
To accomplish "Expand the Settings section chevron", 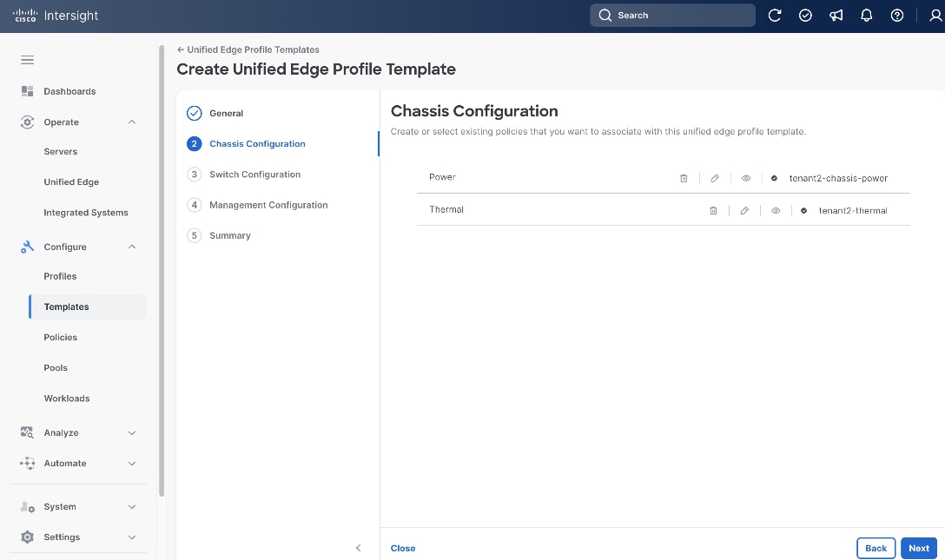I will click(x=132, y=537).
